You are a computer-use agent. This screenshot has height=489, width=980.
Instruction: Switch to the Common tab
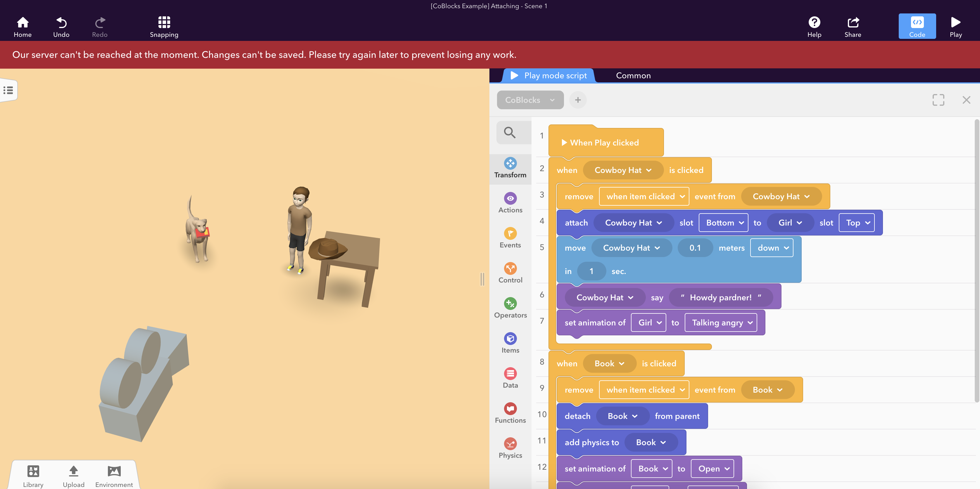click(633, 75)
